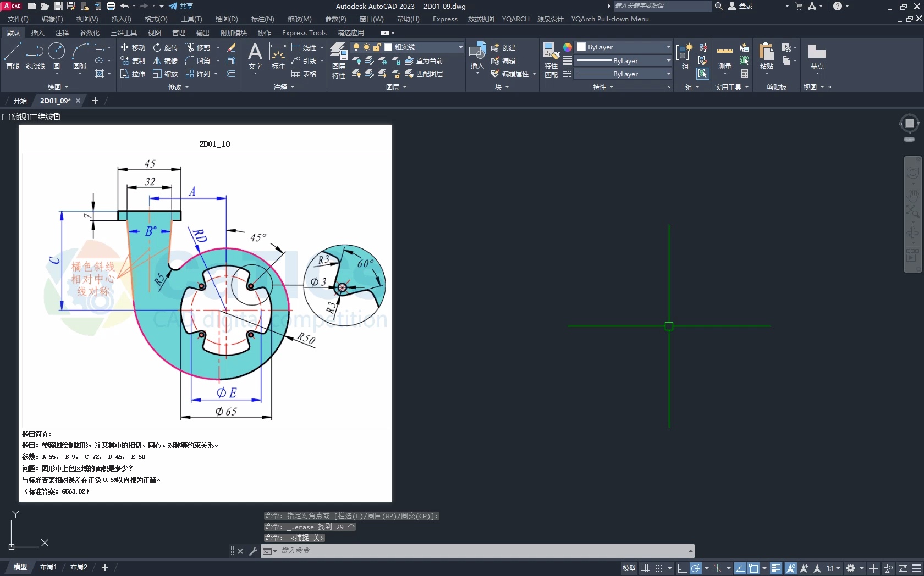Select the Mirror (镜像) tool
Viewport: 924px width, 576px height.
click(165, 60)
